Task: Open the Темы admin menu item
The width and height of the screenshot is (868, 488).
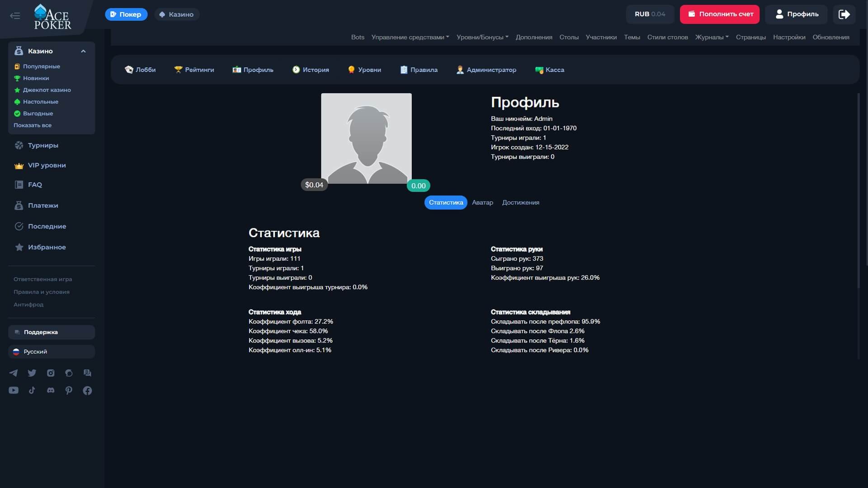Action: pyautogui.click(x=632, y=37)
